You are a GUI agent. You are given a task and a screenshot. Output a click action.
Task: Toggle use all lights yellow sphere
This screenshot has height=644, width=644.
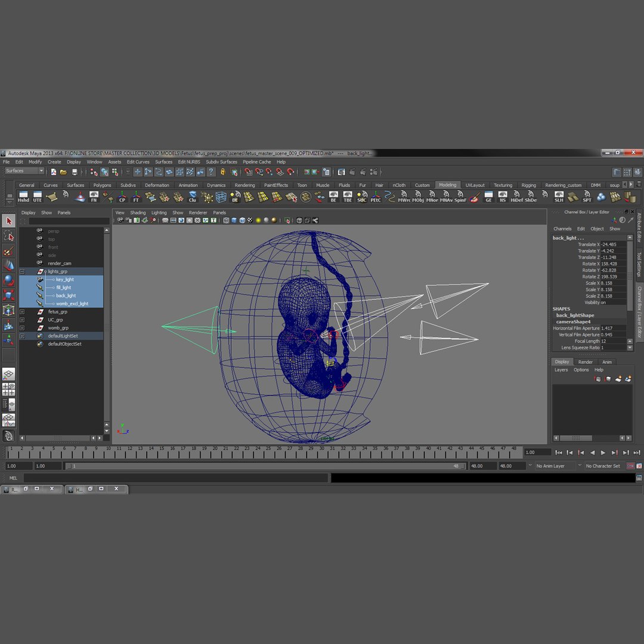(258, 221)
